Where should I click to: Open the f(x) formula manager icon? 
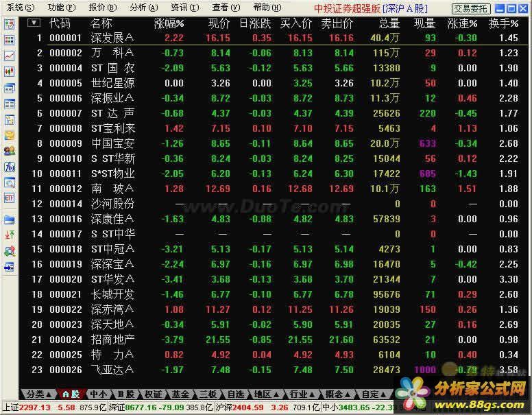click(x=9, y=167)
